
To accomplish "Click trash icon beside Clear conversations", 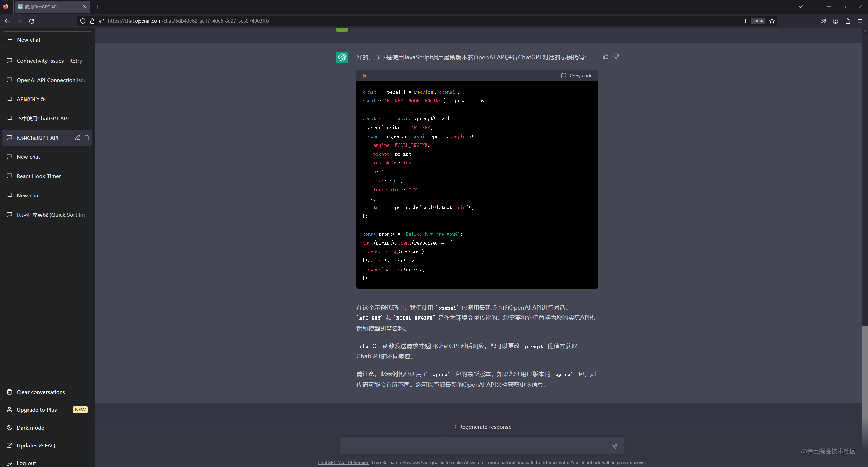I will tap(10, 392).
